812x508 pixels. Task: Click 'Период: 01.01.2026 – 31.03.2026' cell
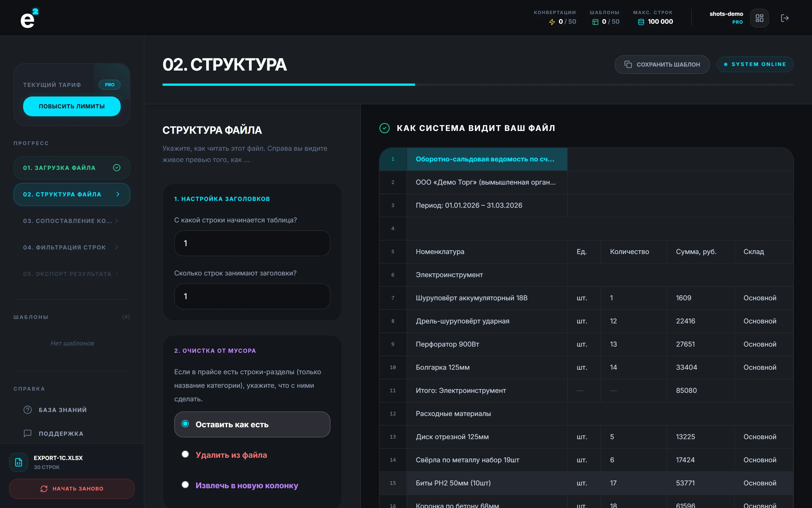click(x=487, y=205)
